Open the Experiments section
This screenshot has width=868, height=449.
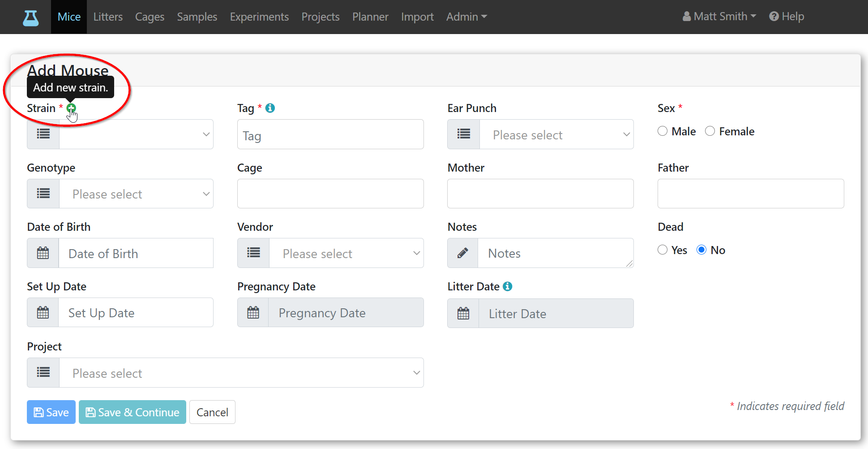pos(259,17)
